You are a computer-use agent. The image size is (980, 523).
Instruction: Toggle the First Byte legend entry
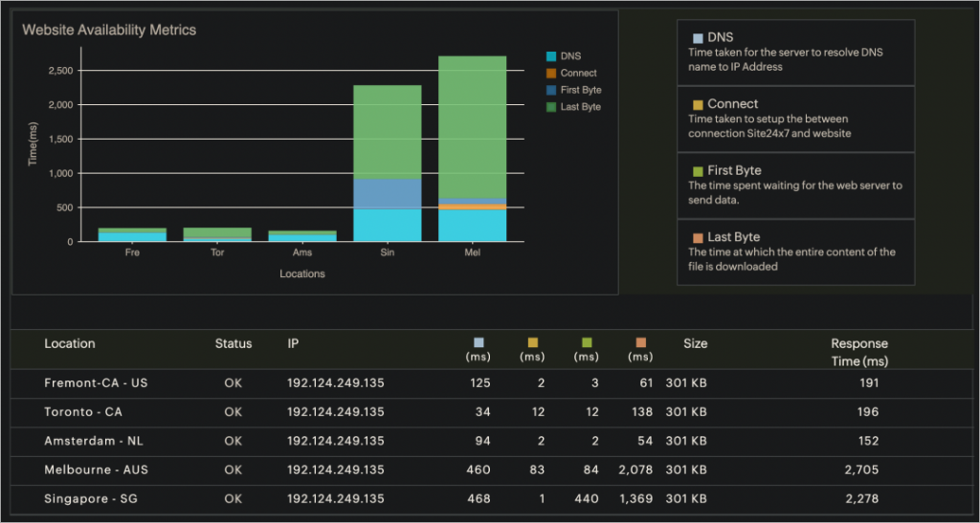(574, 90)
